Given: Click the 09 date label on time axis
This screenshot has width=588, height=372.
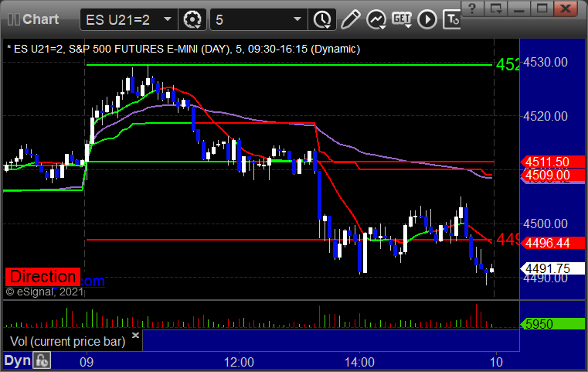Looking at the screenshot, I should click(87, 362).
